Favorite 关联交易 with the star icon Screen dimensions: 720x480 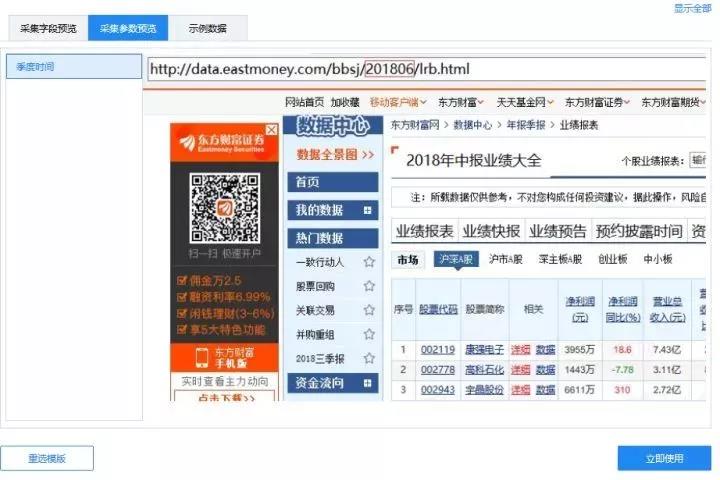369,310
